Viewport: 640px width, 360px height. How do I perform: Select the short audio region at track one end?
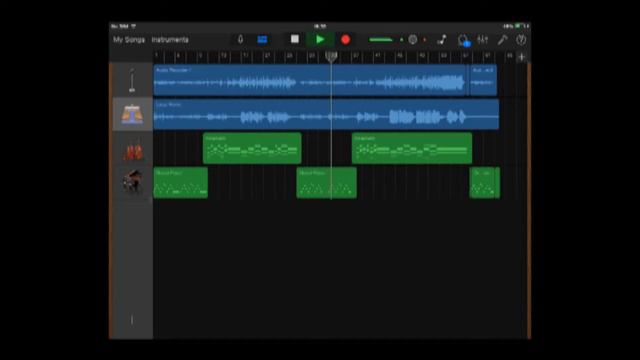coord(483,80)
